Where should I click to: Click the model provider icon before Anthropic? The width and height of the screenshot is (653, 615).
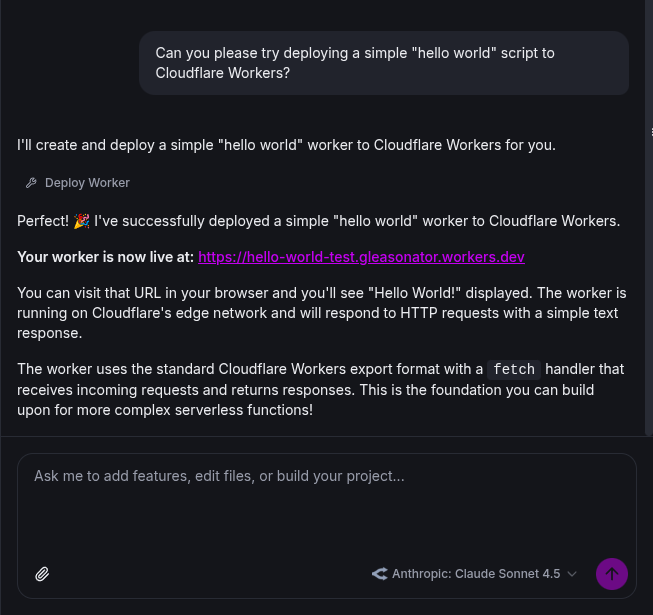tap(379, 574)
